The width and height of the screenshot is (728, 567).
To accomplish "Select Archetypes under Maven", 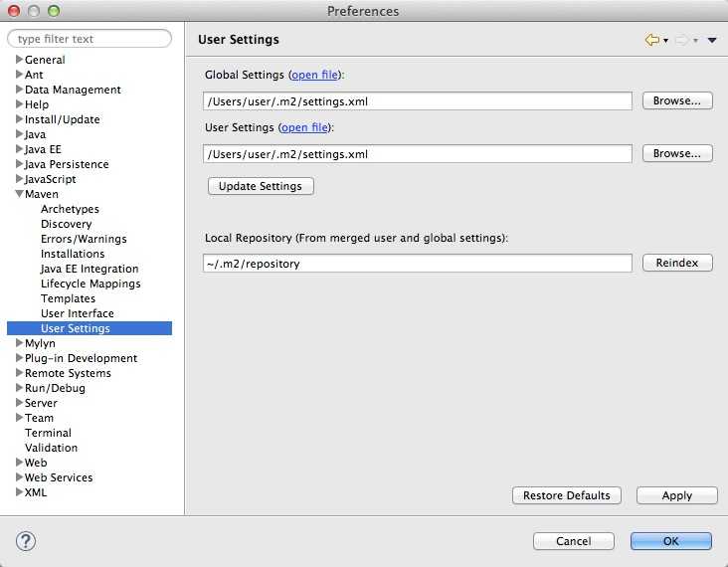I will 70,209.
